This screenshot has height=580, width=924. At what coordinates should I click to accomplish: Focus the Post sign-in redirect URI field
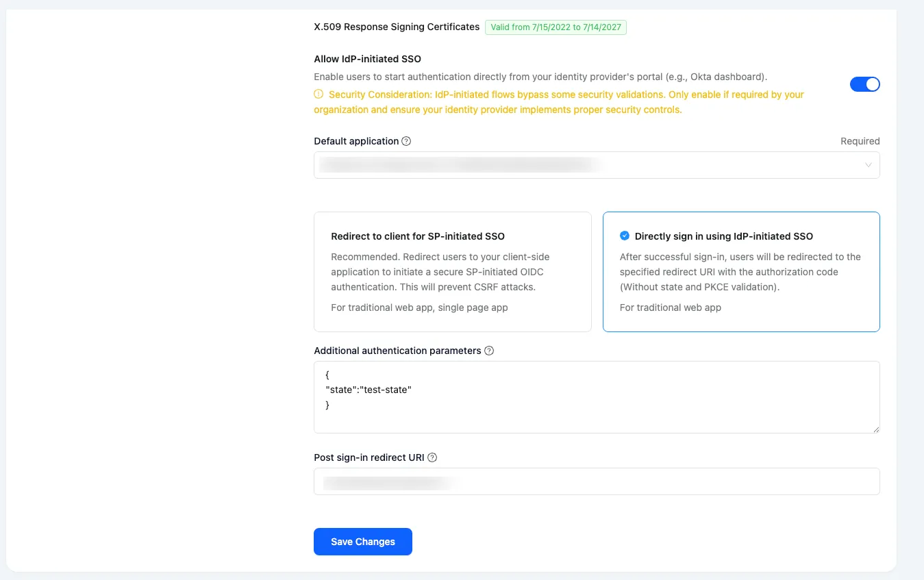596,481
